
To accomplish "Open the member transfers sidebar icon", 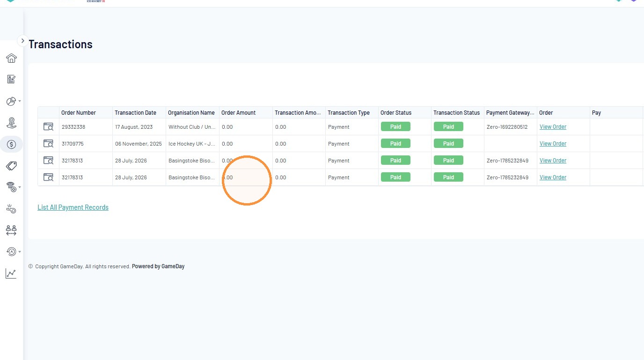I will [x=11, y=230].
